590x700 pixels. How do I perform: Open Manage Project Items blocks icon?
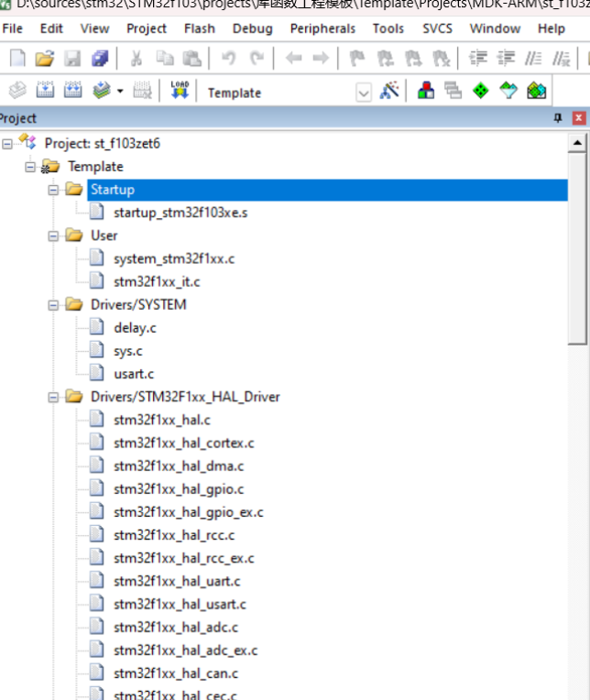tap(426, 91)
